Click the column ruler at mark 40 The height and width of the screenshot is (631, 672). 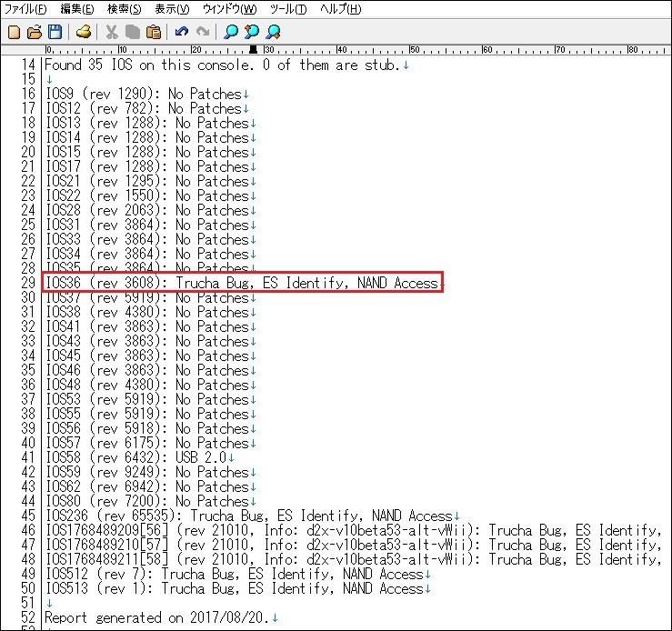pos(342,50)
